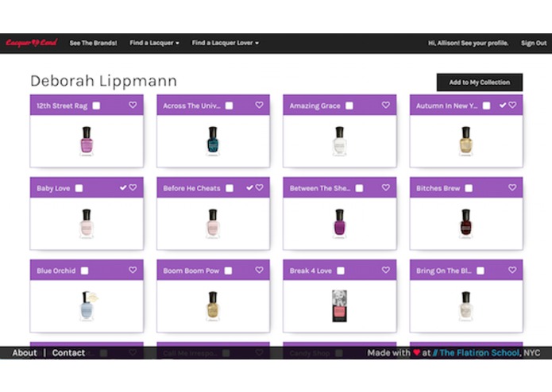This screenshot has width=552, height=392.
Task: Check the Blue Orchid checkbox
Action: (x=84, y=271)
